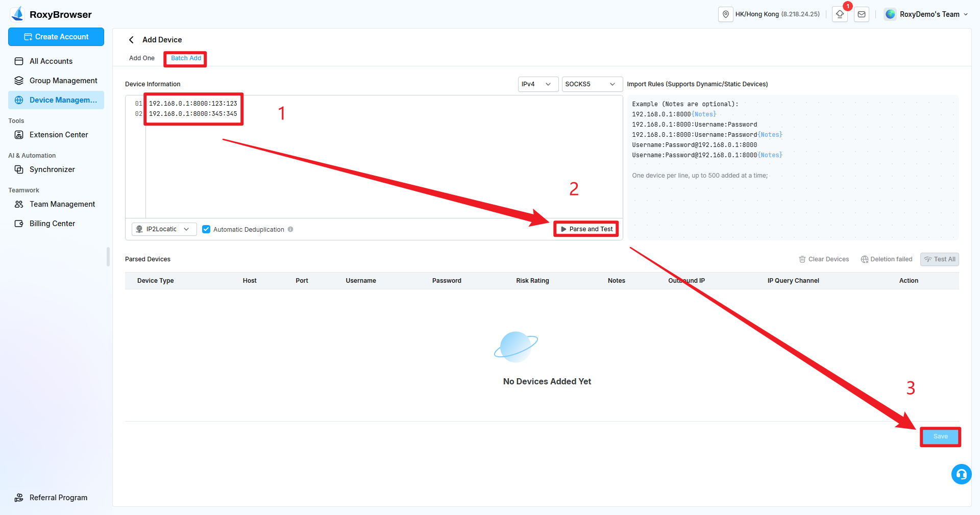The image size is (980, 515).
Task: Click the sidebar scrollbar handle
Action: 108,257
